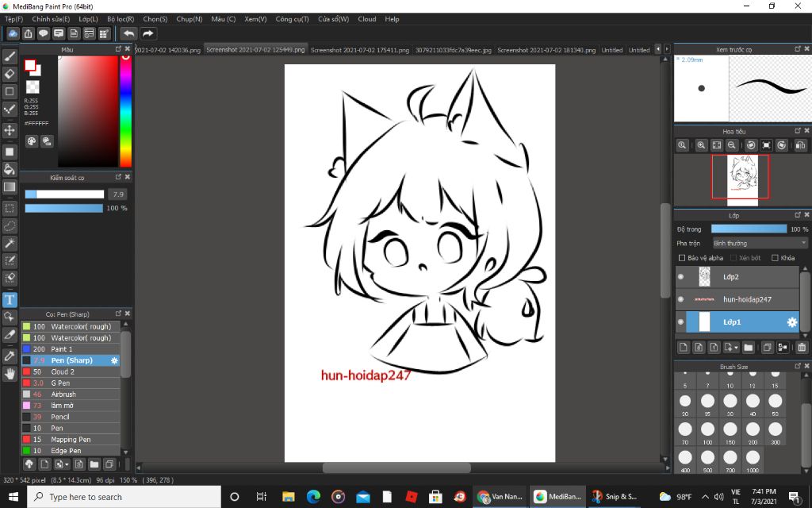Toggle visibility of layer Lớp1
The height and width of the screenshot is (508, 812).
pos(680,322)
